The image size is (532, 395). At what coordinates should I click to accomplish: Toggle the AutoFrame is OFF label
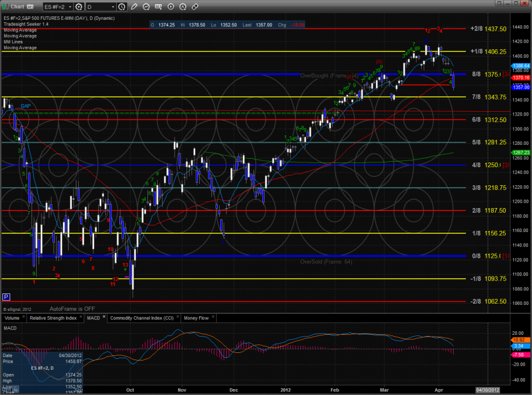[x=71, y=307]
